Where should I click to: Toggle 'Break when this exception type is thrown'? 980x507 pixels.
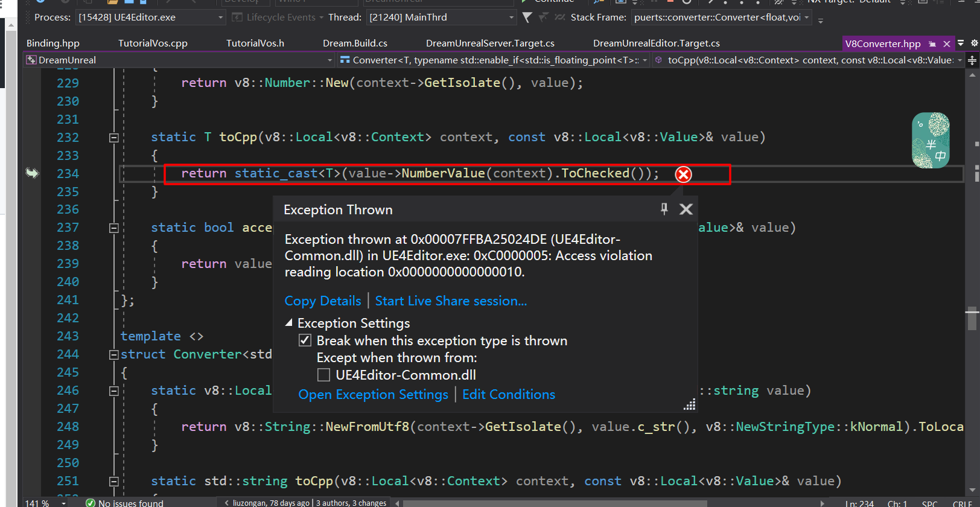pyautogui.click(x=305, y=340)
